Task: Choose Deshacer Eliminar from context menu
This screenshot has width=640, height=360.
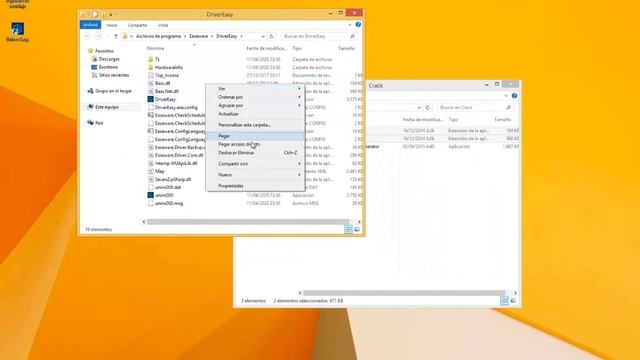Action: pos(256,153)
